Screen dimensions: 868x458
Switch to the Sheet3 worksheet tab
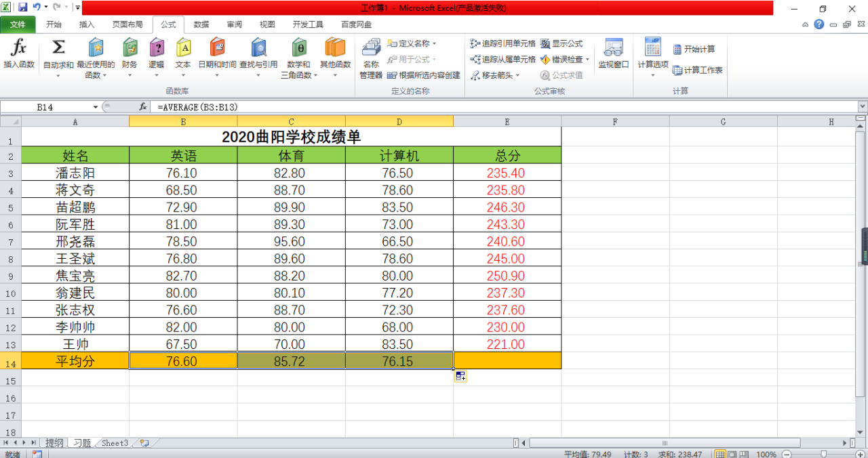click(115, 443)
